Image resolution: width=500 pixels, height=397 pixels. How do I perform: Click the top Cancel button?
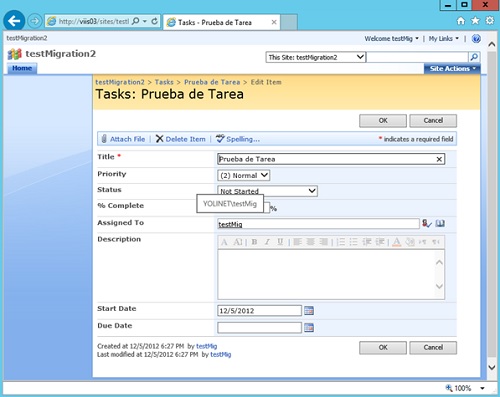click(433, 121)
